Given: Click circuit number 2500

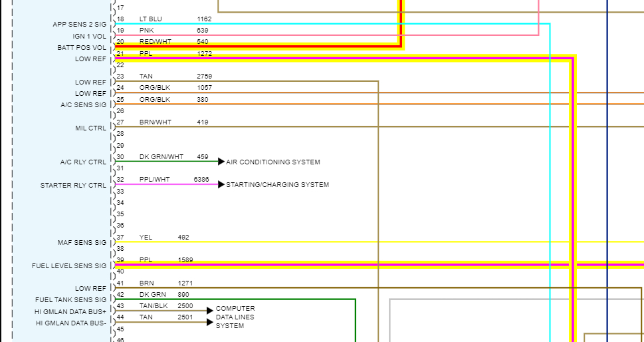Looking at the screenshot, I should tap(185, 306).
